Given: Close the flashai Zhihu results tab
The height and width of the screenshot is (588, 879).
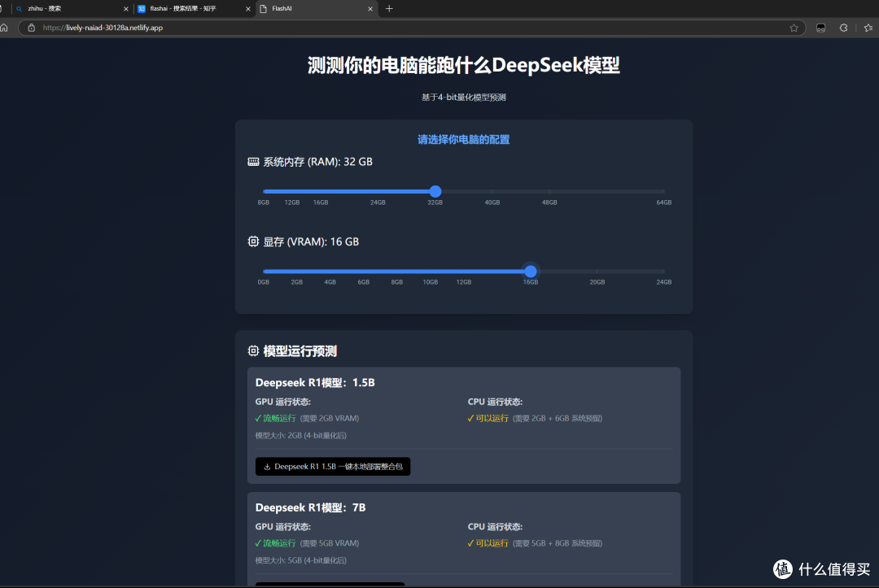Looking at the screenshot, I should 247,9.
